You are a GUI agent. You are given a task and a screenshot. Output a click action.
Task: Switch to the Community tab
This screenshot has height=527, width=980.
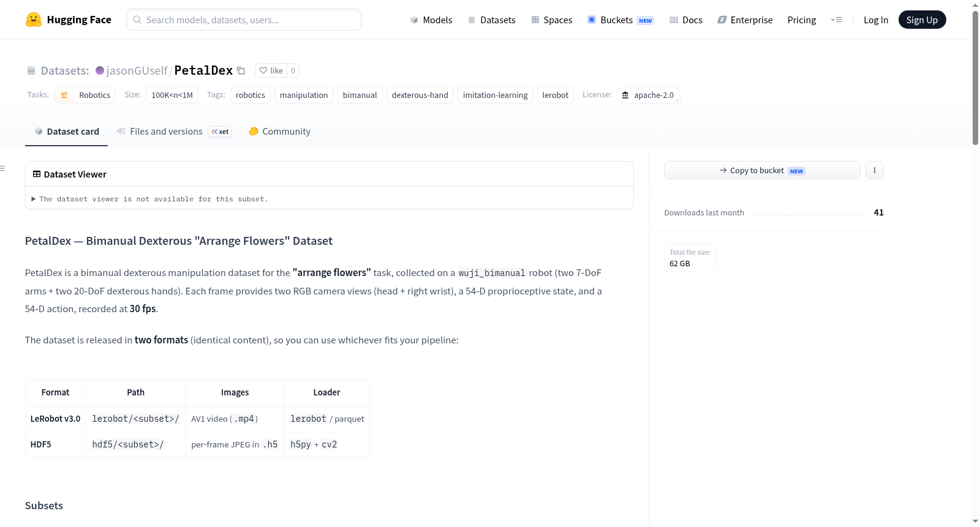[280, 132]
